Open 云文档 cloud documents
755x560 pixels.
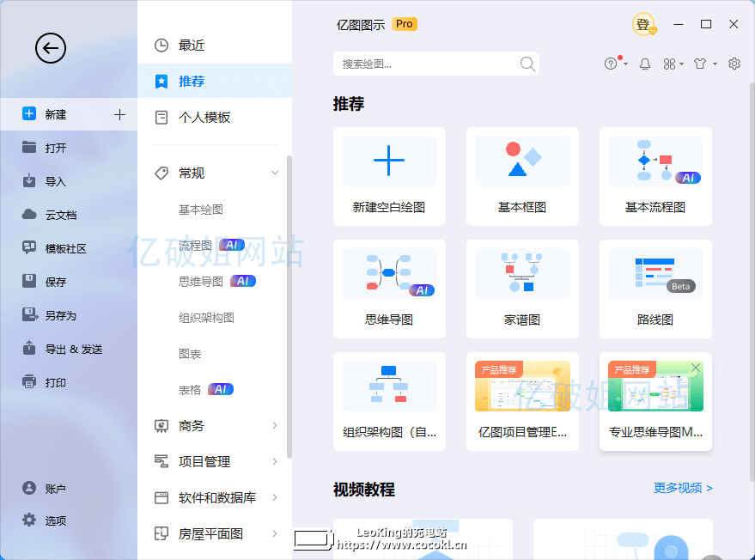tap(69, 215)
